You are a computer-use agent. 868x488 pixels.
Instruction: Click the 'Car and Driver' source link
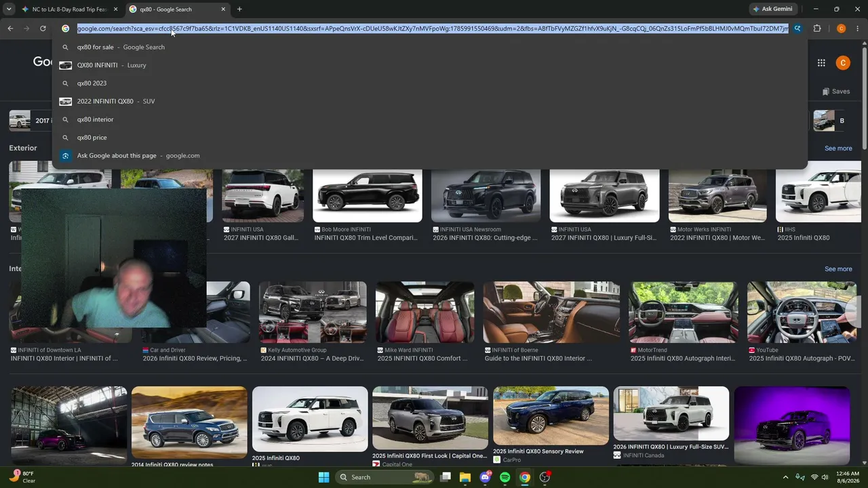pyautogui.click(x=167, y=350)
